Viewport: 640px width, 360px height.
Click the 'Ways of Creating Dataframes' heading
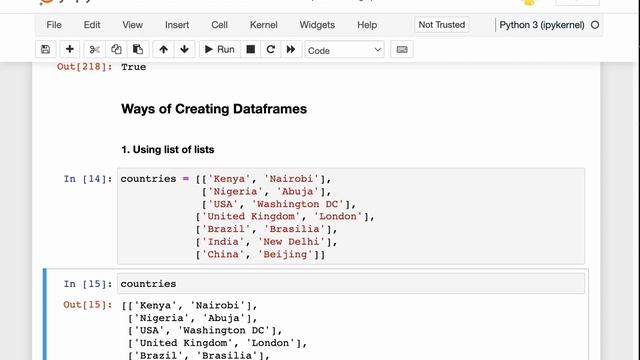(214, 109)
